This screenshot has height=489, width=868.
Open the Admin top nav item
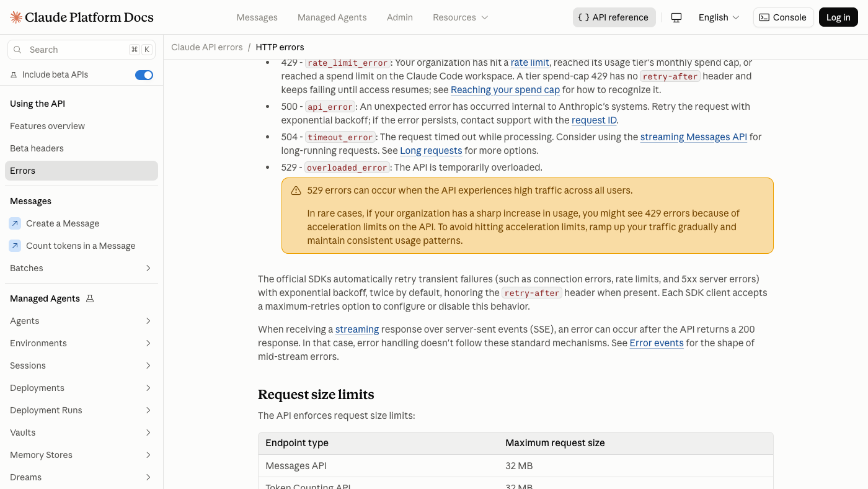point(399,17)
